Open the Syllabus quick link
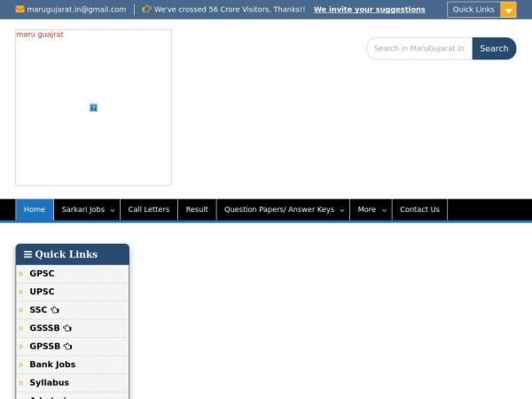Image resolution: width=532 pixels, height=399 pixels. tap(49, 383)
